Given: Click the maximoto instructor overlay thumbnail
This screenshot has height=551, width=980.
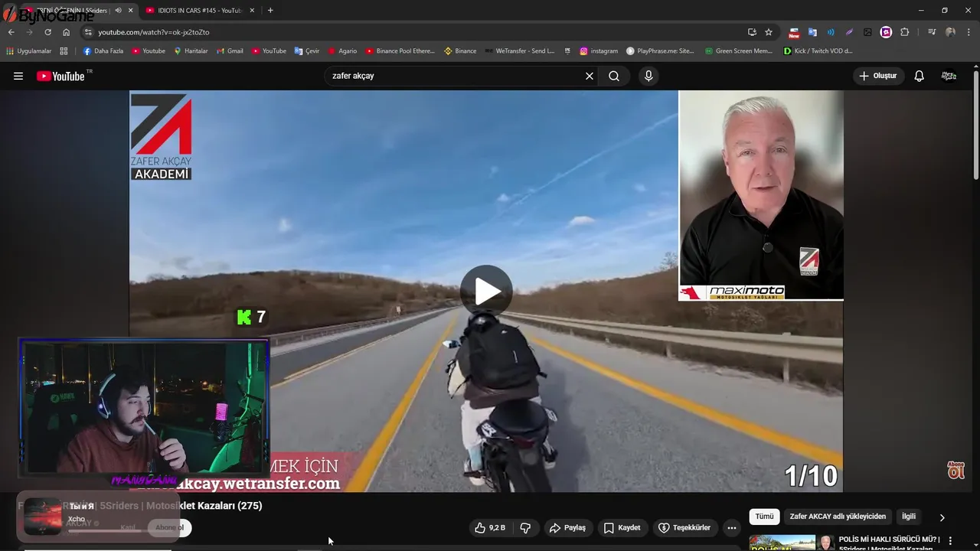Looking at the screenshot, I should click(x=761, y=196).
